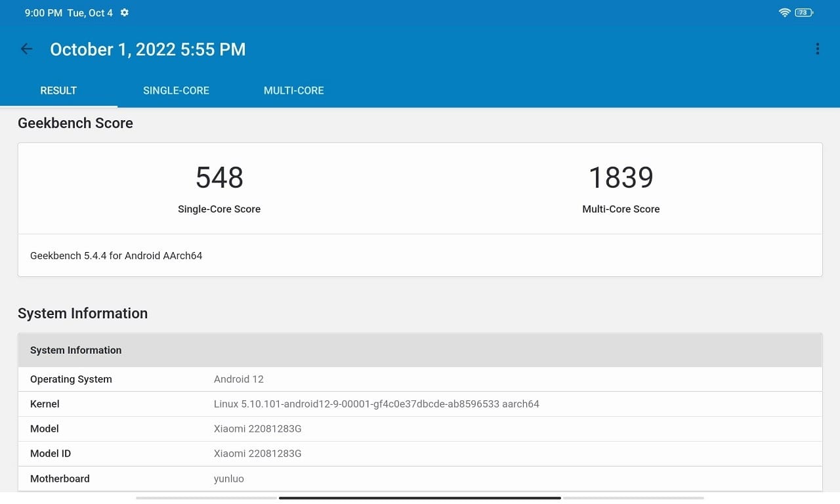Select the RESULT tab
The height and width of the screenshot is (504, 840).
tap(58, 91)
